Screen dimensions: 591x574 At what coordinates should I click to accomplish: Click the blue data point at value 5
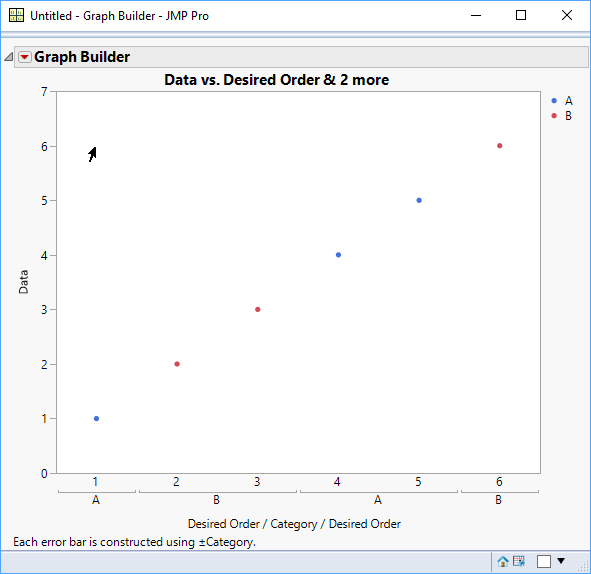419,200
